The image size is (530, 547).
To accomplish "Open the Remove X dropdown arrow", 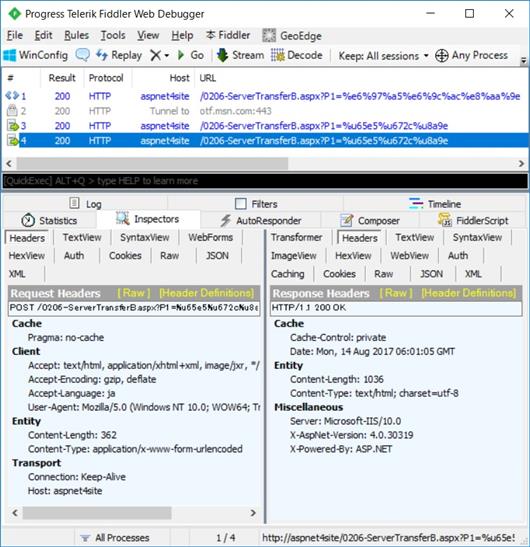I will coord(166,56).
